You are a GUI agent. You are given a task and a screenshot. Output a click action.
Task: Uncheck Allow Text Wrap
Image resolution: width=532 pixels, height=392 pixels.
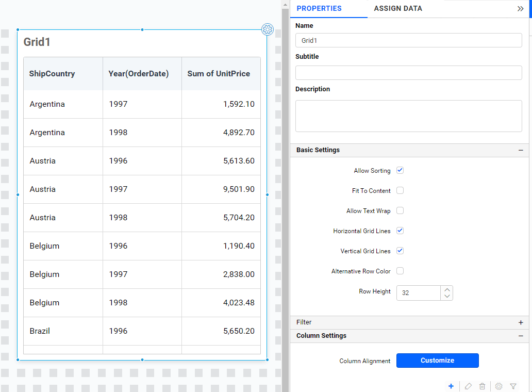pos(400,210)
